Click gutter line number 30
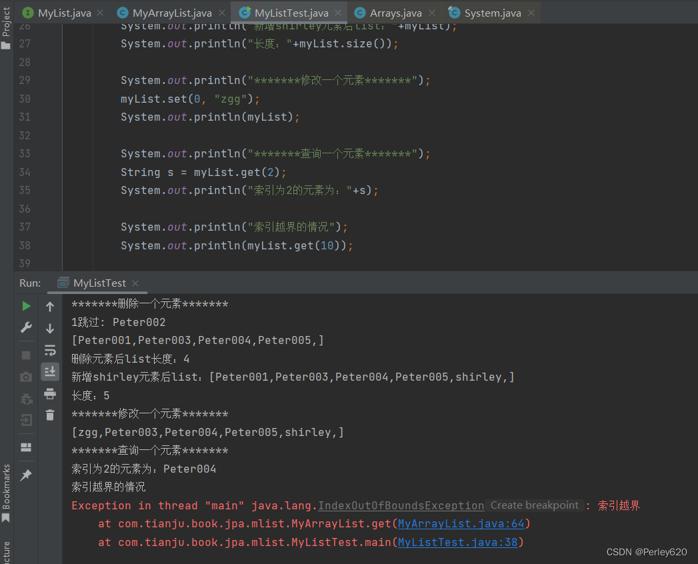 click(24, 99)
